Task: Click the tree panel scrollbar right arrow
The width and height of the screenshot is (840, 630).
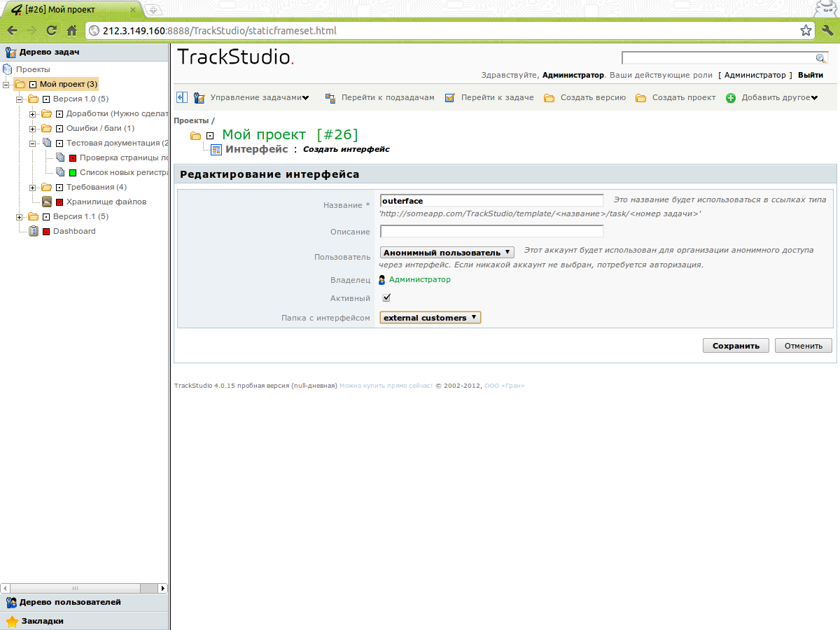Action: point(163,588)
